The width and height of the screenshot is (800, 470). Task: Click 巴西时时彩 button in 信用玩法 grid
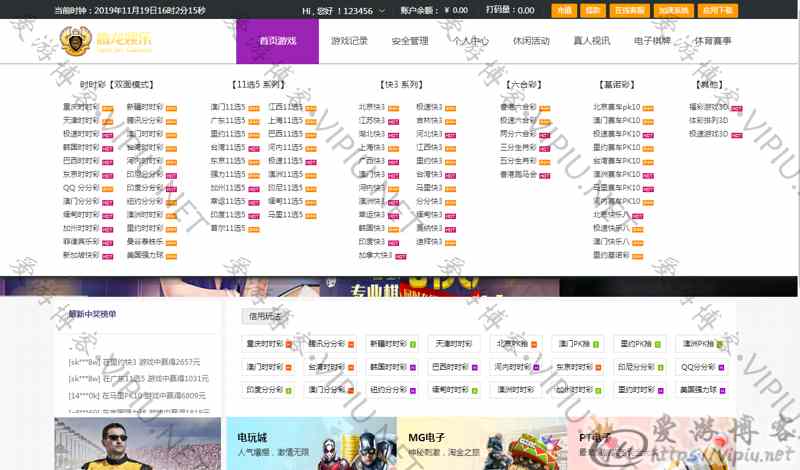[454, 367]
